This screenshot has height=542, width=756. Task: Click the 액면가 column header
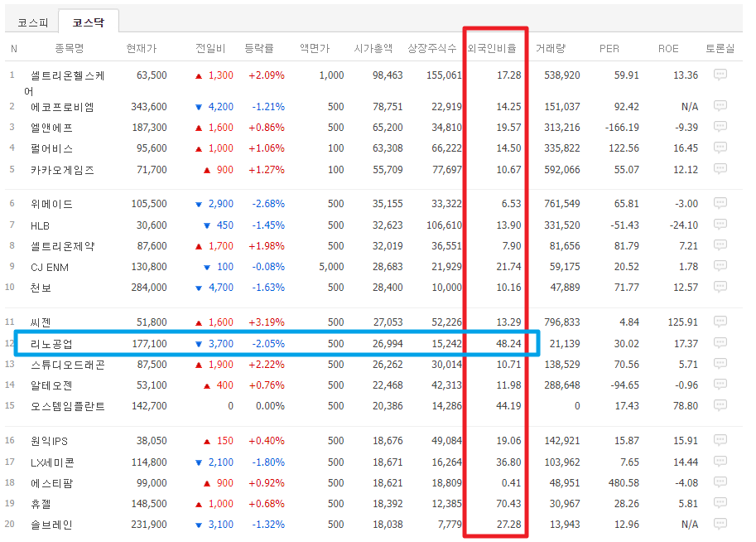[x=315, y=48]
